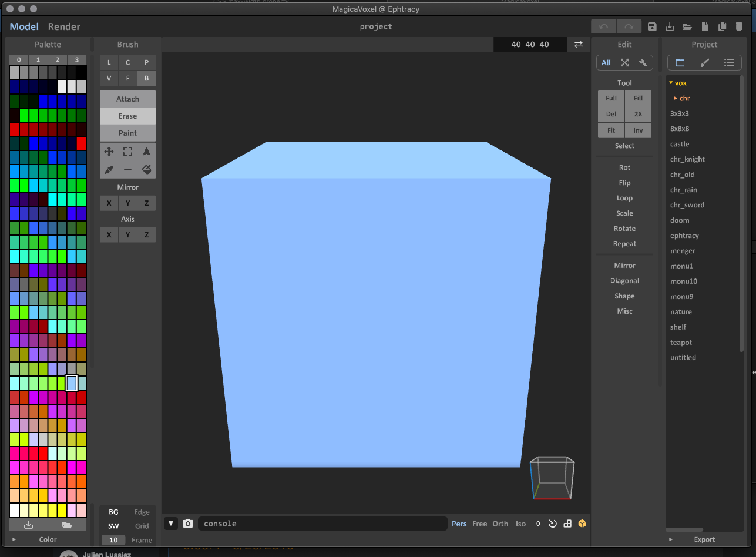Click the Erase brush mode button
Screen dimensions: 756x557
pos(127,116)
